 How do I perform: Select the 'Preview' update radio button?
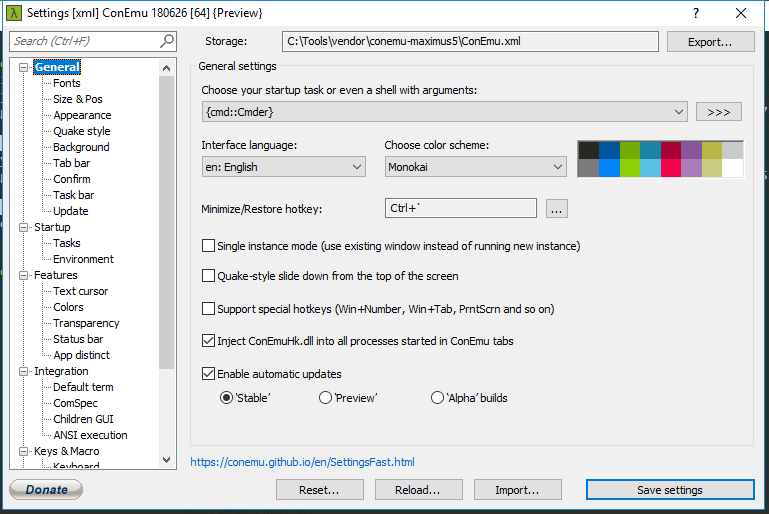(x=325, y=398)
